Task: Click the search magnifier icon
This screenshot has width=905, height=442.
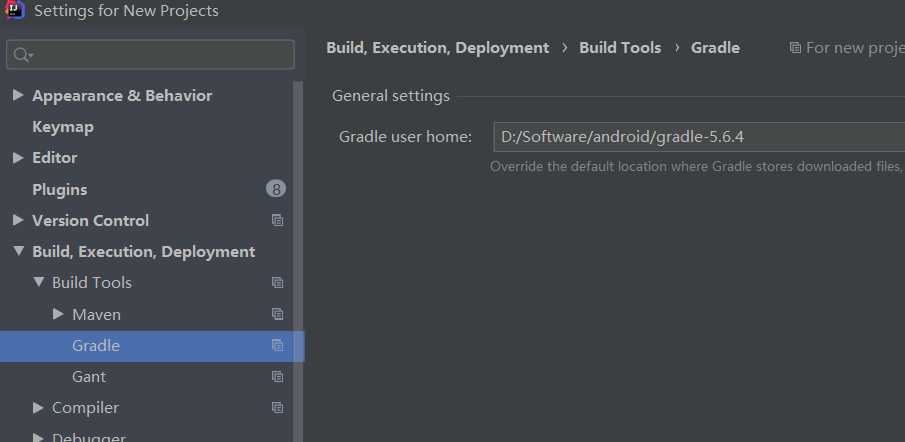Action: [23, 55]
